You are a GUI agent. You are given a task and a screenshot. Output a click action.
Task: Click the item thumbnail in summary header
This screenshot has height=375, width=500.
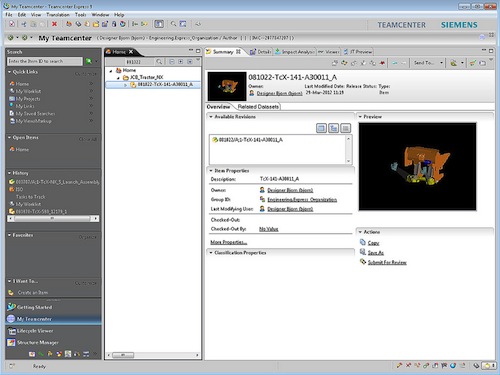tap(227, 86)
